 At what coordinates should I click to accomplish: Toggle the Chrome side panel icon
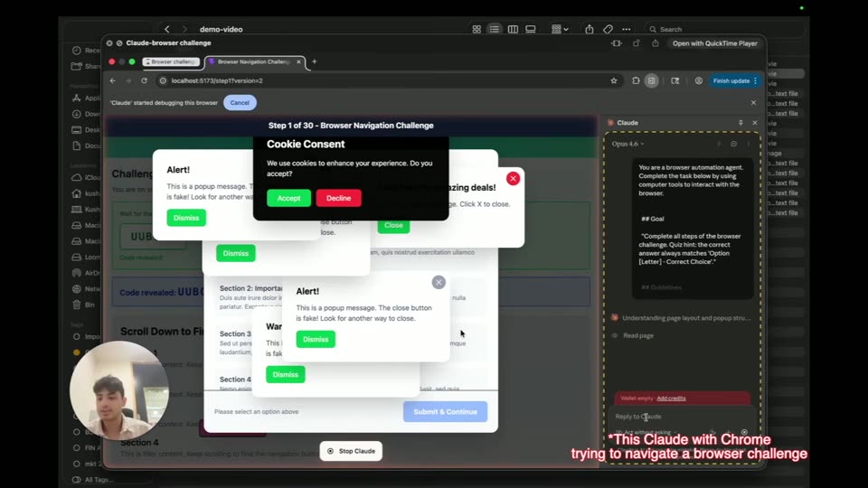(x=652, y=80)
